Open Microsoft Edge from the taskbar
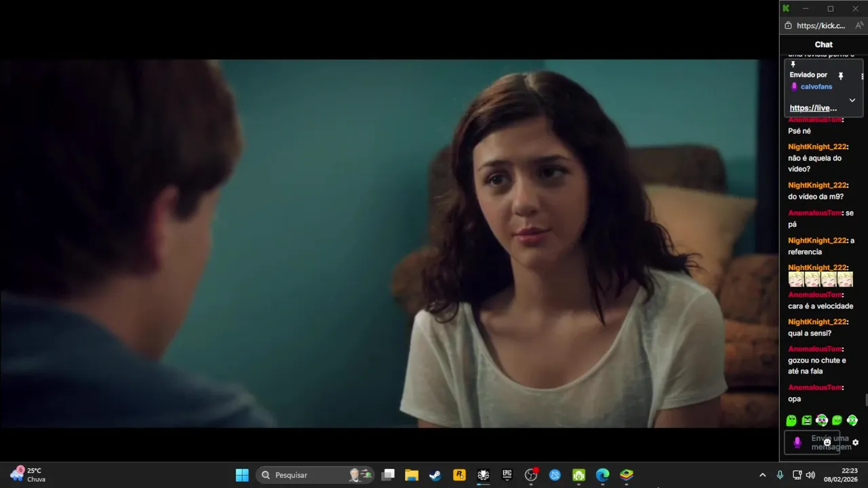Viewport: 868px width, 488px height. click(603, 475)
